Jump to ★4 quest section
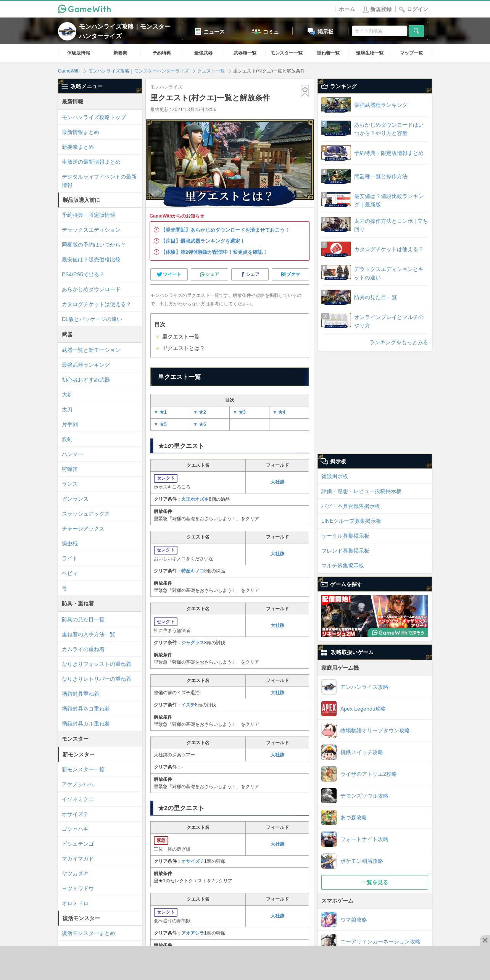The image size is (490, 980). click(x=279, y=412)
